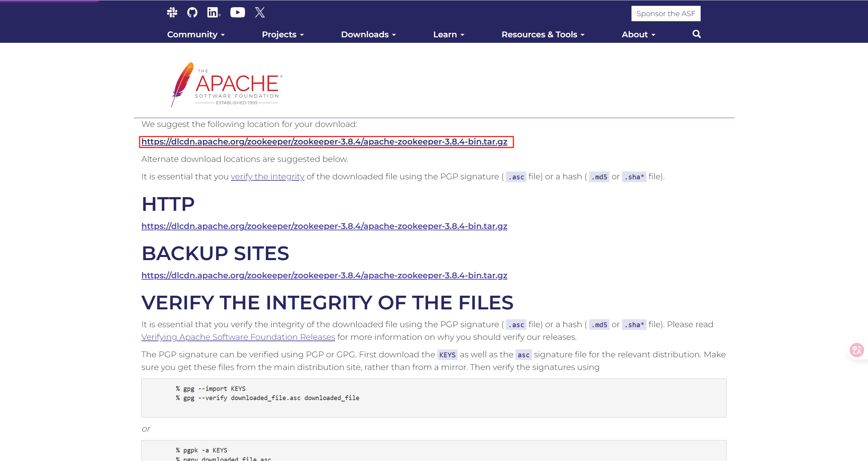
Task: Click the X (Twitter) icon
Action: pos(260,13)
